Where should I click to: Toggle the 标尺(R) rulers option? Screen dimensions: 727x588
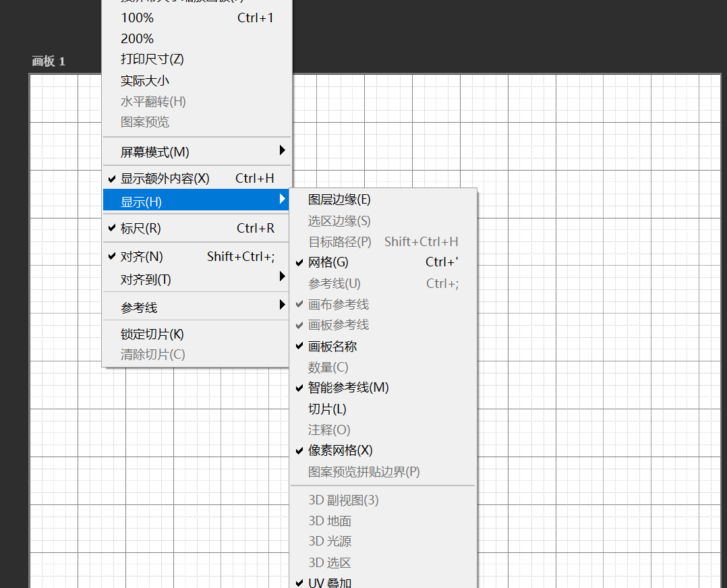click(197, 228)
